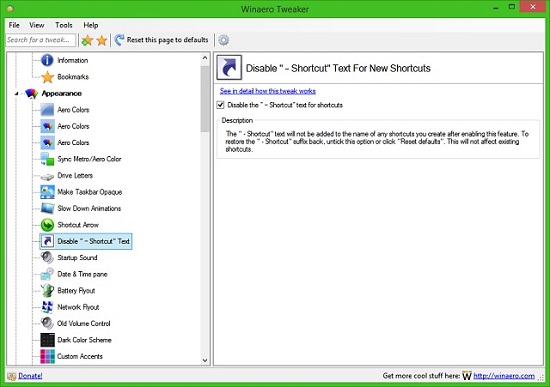Untick the Disable Shortcut text checkbox

[x=221, y=105]
